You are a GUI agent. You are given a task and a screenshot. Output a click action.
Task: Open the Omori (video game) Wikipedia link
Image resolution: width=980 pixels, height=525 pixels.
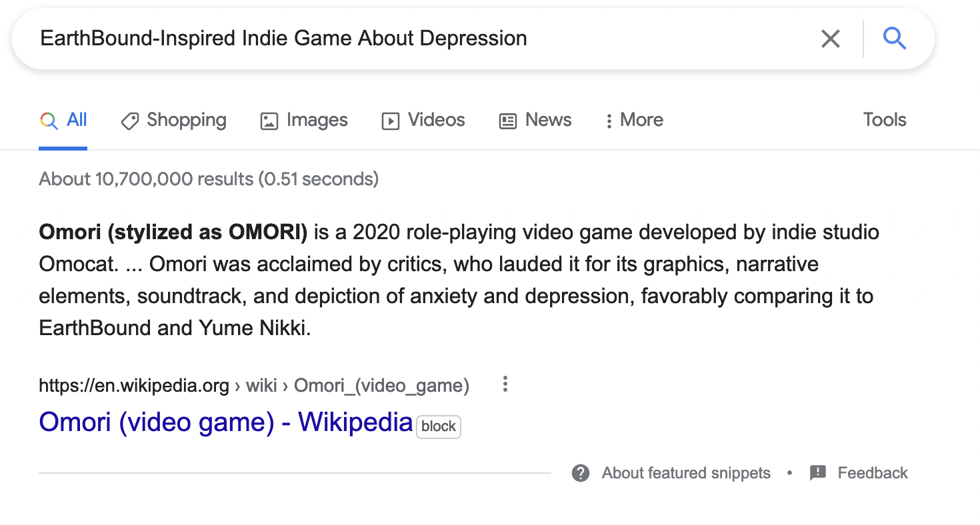[x=225, y=421]
